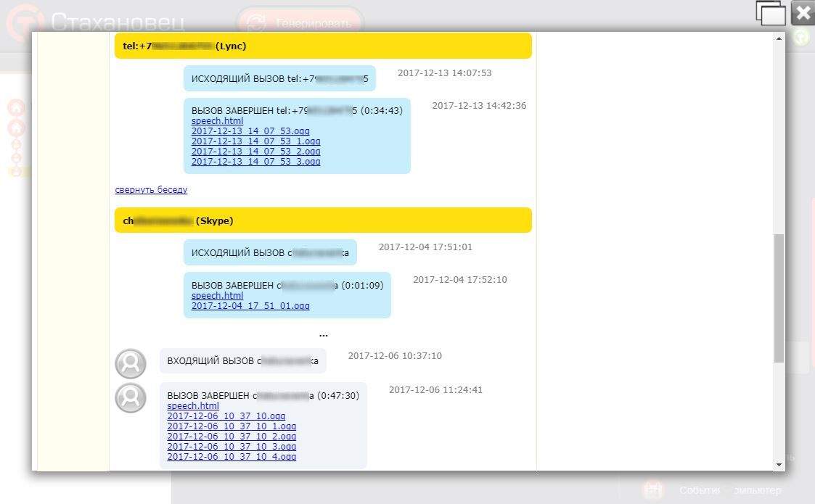The height and width of the screenshot is (504, 815).
Task: Click the Генерировать button behind the popup
Action: (x=300, y=23)
